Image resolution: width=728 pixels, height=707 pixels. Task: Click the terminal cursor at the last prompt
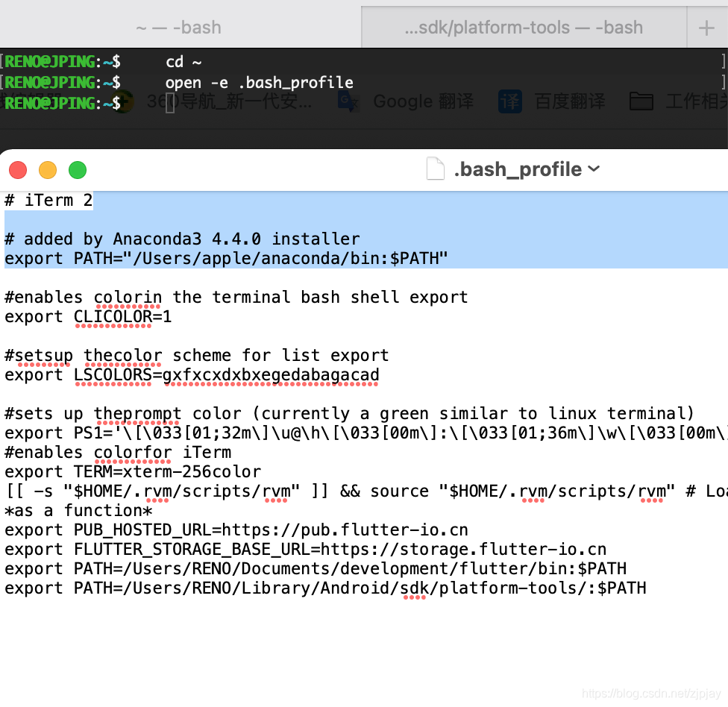[170, 103]
